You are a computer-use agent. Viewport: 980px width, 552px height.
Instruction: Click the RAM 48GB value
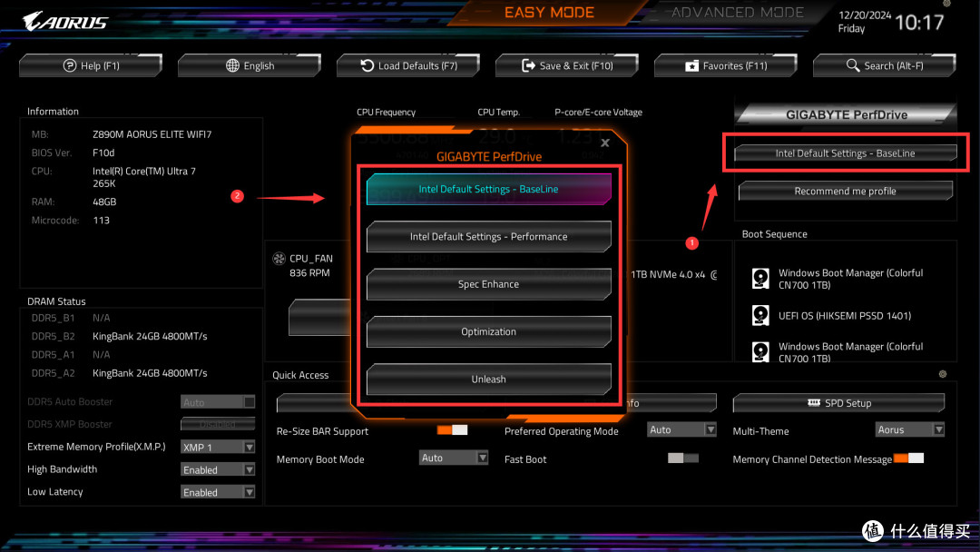(104, 202)
